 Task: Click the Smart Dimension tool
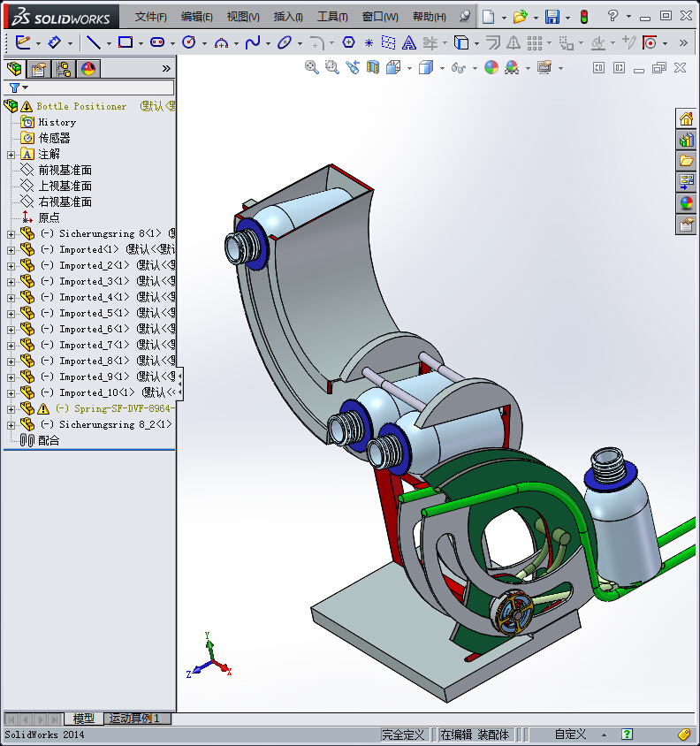(x=54, y=42)
